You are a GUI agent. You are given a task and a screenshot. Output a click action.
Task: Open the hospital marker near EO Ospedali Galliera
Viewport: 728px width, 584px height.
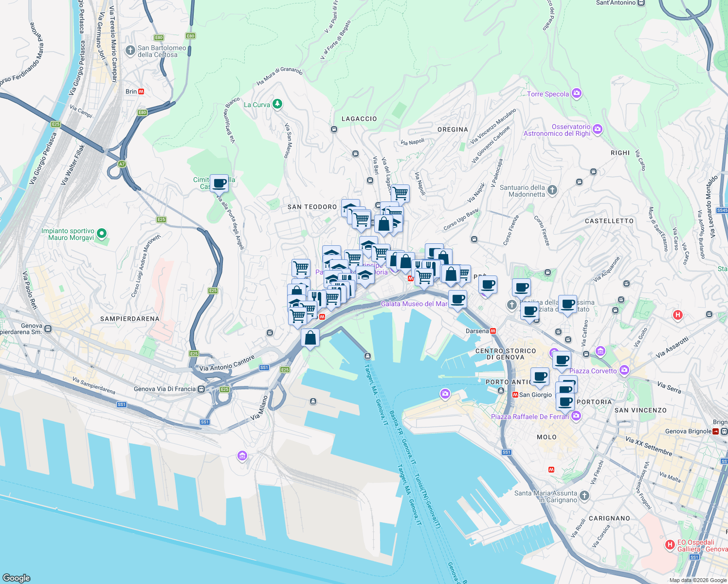coord(669,545)
